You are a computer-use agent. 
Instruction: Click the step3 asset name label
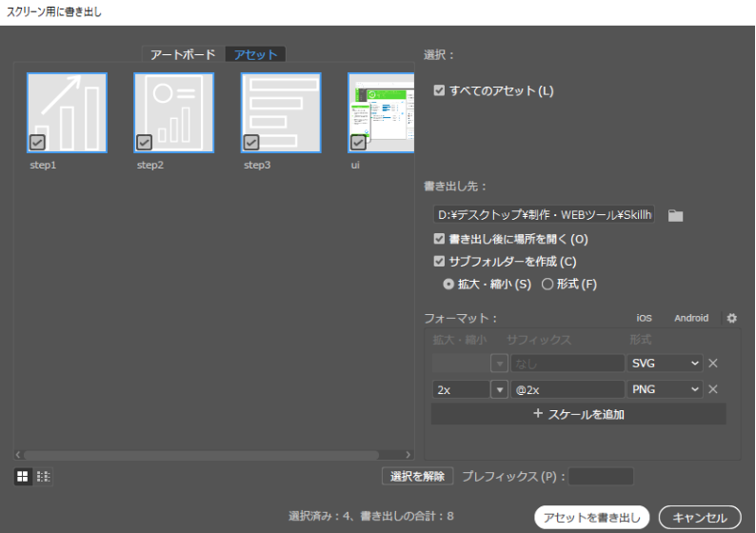257,165
